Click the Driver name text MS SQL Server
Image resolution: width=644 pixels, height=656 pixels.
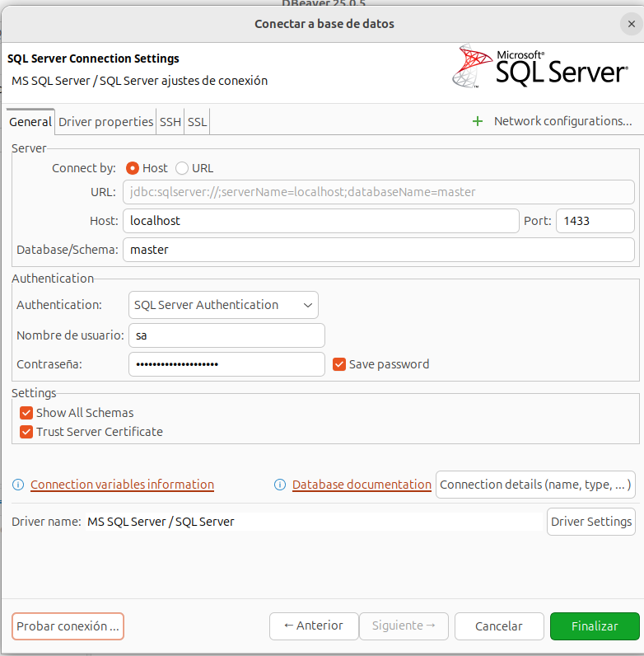pyautogui.click(x=161, y=522)
